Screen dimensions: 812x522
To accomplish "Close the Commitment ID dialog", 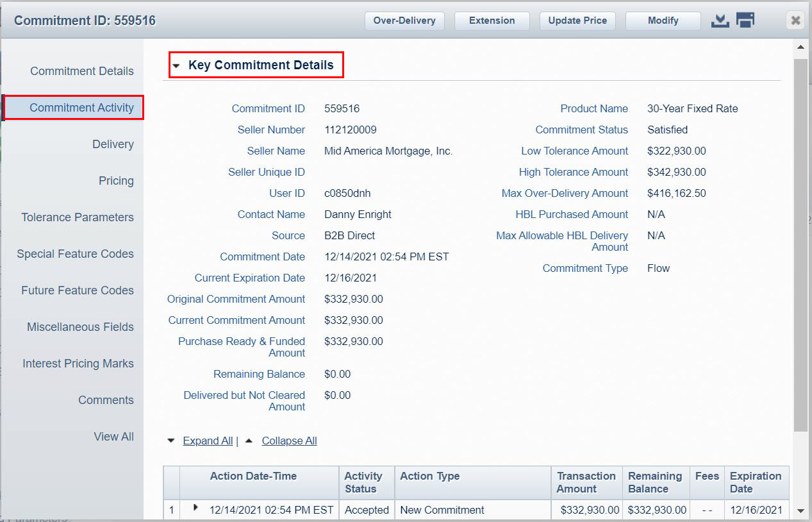I will pyautogui.click(x=795, y=21).
